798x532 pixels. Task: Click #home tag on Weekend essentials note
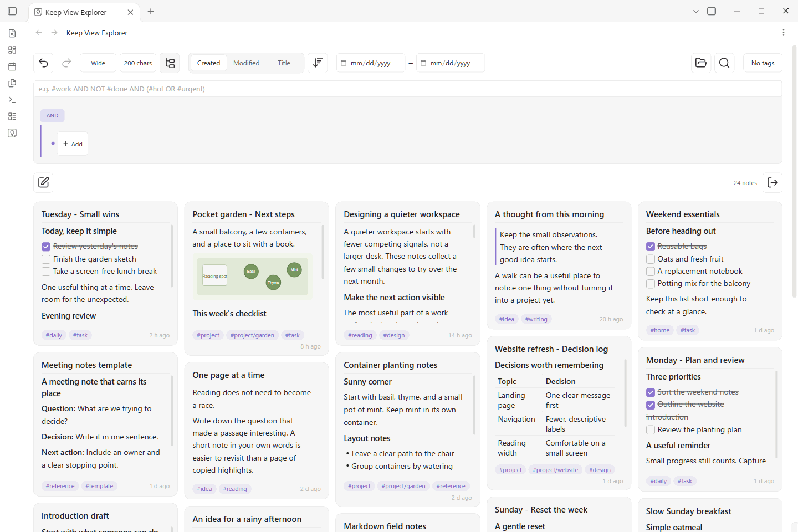pos(660,330)
